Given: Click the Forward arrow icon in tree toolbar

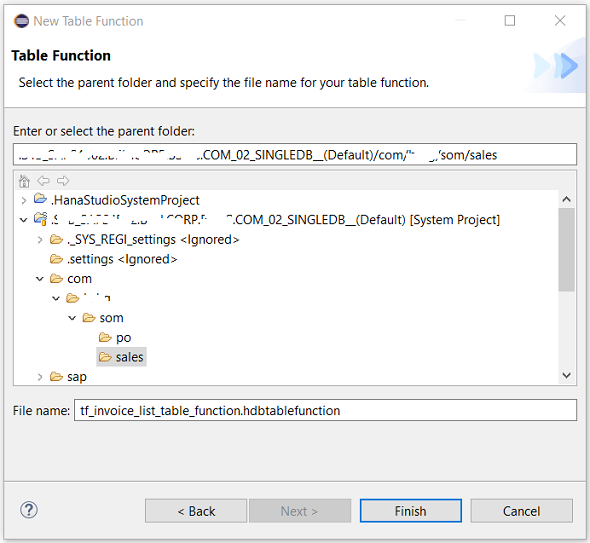Looking at the screenshot, I should click(x=63, y=181).
